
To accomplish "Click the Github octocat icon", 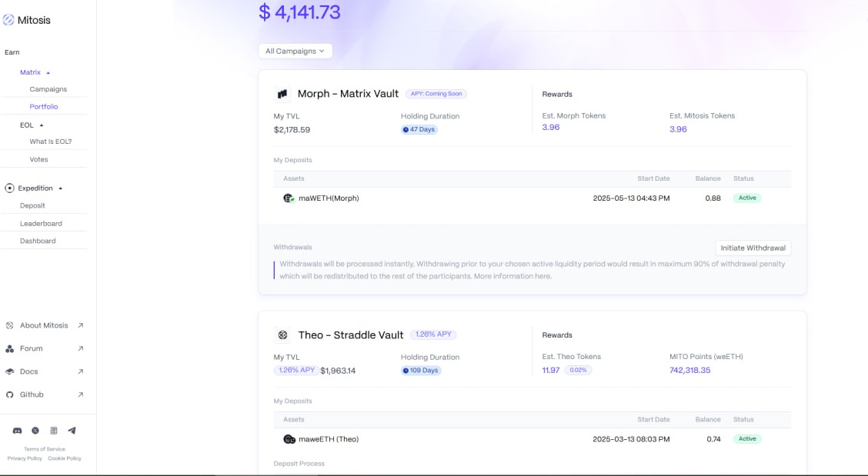I will 9,394.
